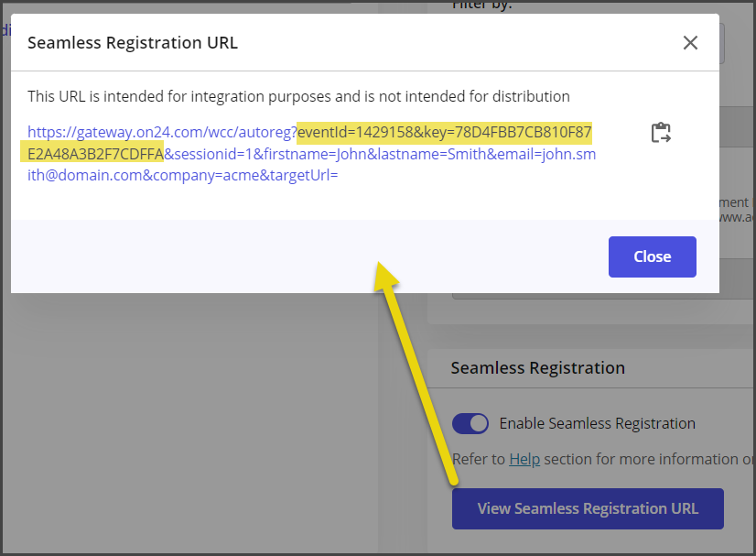Image resolution: width=756 pixels, height=556 pixels.
Task: Open the gateway.on24.com autoreg link
Action: [x=161, y=132]
